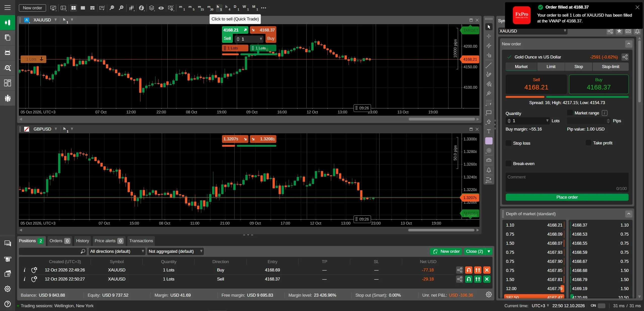Select single chart layout icon
644x311 pixels.
tap(83, 8)
